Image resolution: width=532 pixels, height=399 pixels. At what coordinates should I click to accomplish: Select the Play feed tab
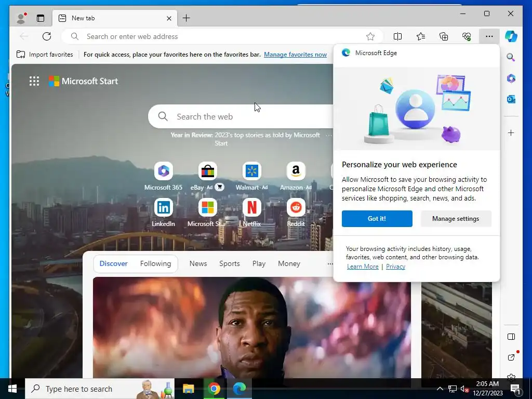259,263
